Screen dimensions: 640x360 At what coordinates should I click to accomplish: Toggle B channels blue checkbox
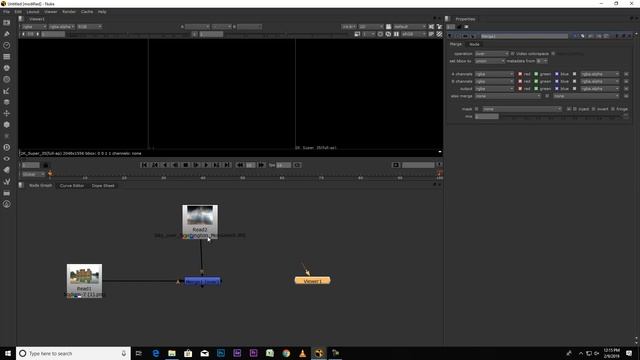tap(557, 82)
